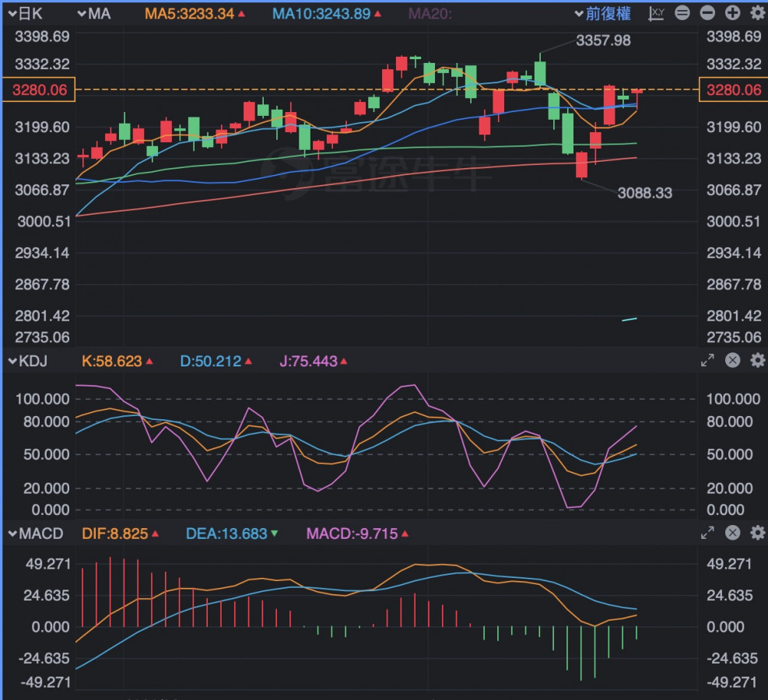Viewport: 768px width, 700px height.
Task: Expand the KDJ panel to full size
Action: (707, 360)
